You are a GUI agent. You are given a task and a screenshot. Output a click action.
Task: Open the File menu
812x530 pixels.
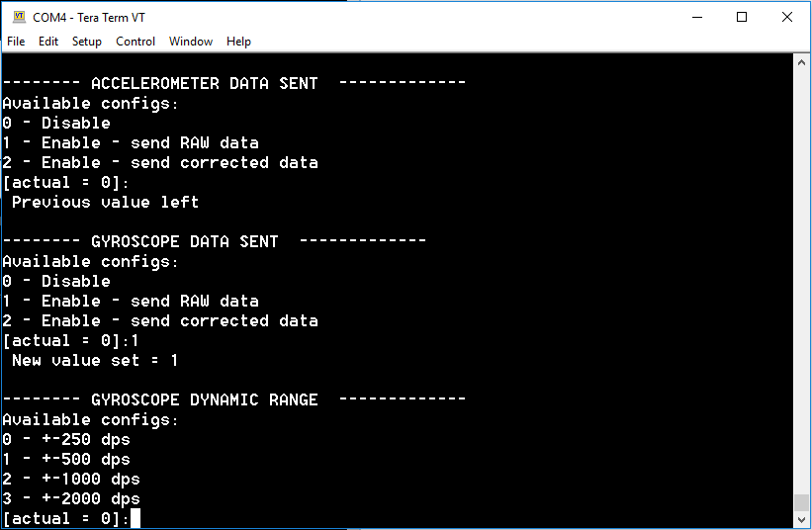pyautogui.click(x=16, y=42)
